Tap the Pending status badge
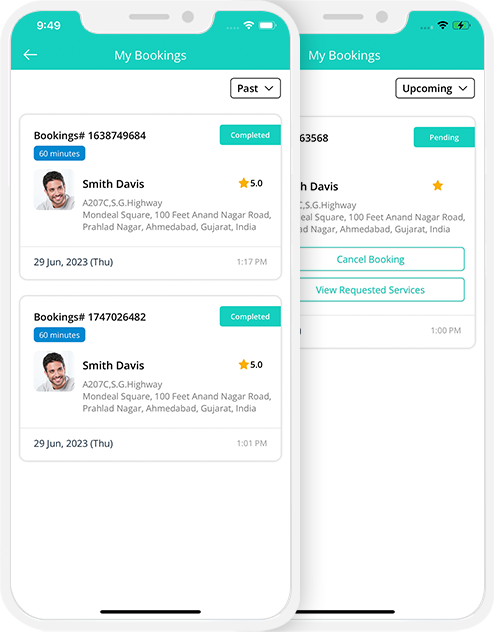 coord(444,137)
